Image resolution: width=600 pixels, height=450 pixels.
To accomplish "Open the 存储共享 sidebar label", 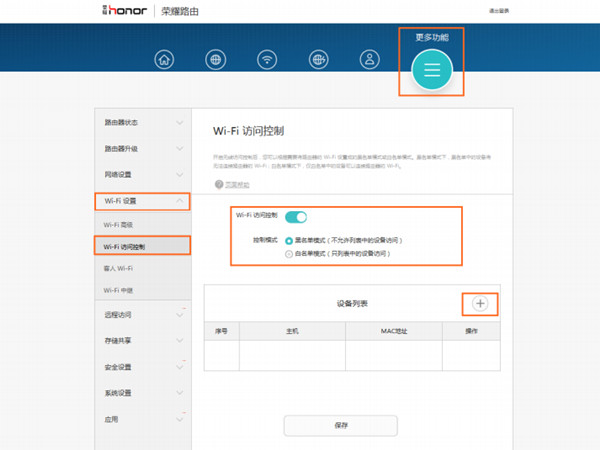I will (118, 340).
